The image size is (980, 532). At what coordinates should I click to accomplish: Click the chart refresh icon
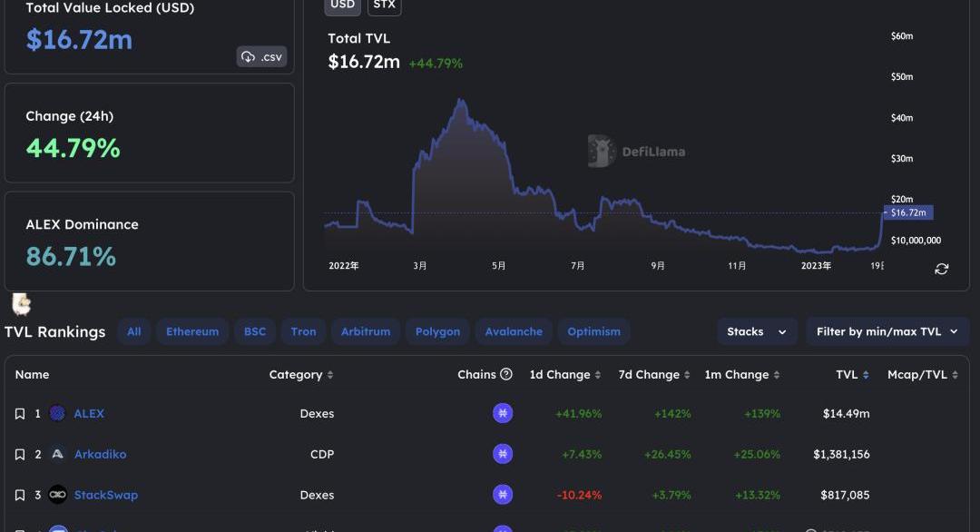coord(941,269)
